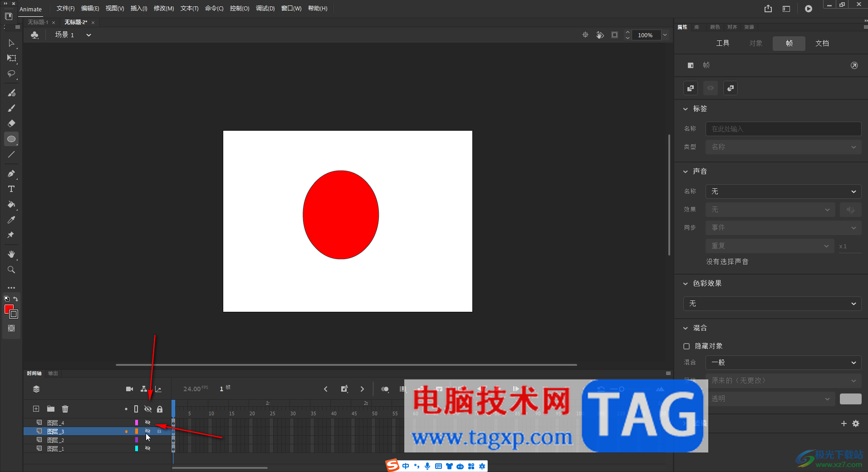
Task: Show hidden layer 图层_4 via eye icon
Action: coord(147,423)
